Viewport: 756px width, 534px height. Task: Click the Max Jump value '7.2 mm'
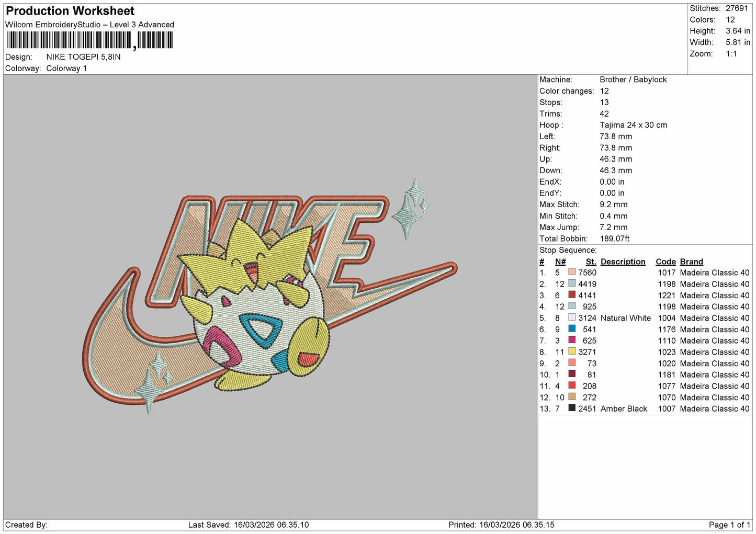[x=613, y=227]
